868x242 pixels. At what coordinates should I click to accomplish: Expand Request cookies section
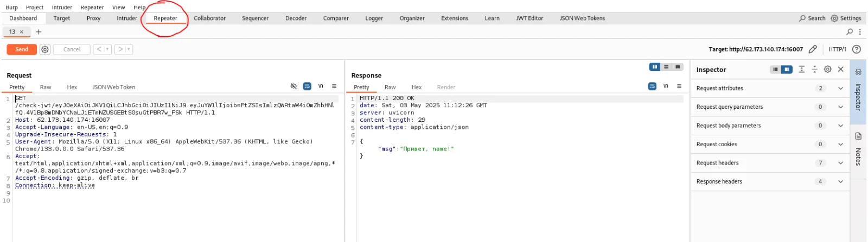point(840,144)
